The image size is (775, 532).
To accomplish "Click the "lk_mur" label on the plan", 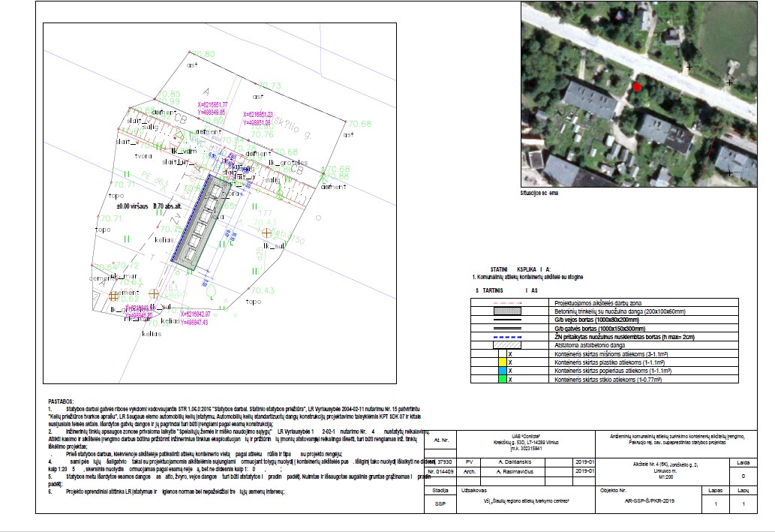I will [x=124, y=276].
